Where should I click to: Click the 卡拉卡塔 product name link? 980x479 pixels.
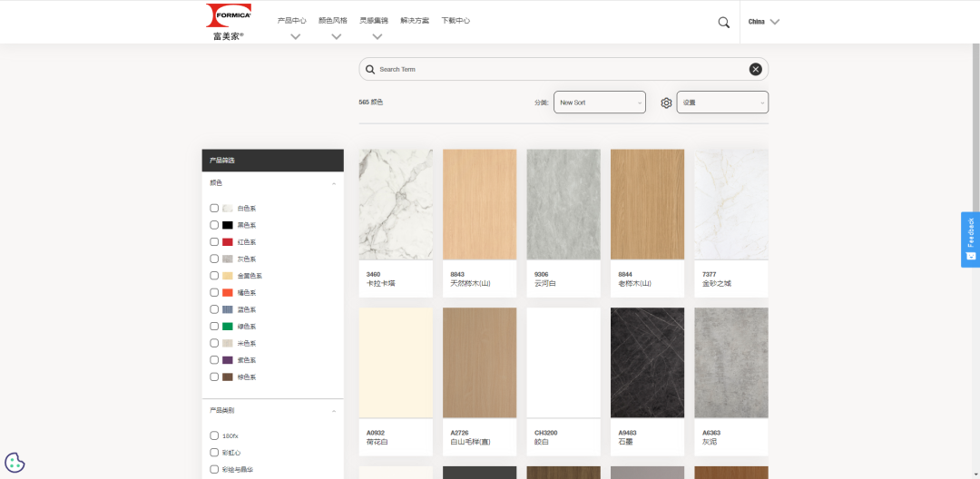pyautogui.click(x=380, y=284)
